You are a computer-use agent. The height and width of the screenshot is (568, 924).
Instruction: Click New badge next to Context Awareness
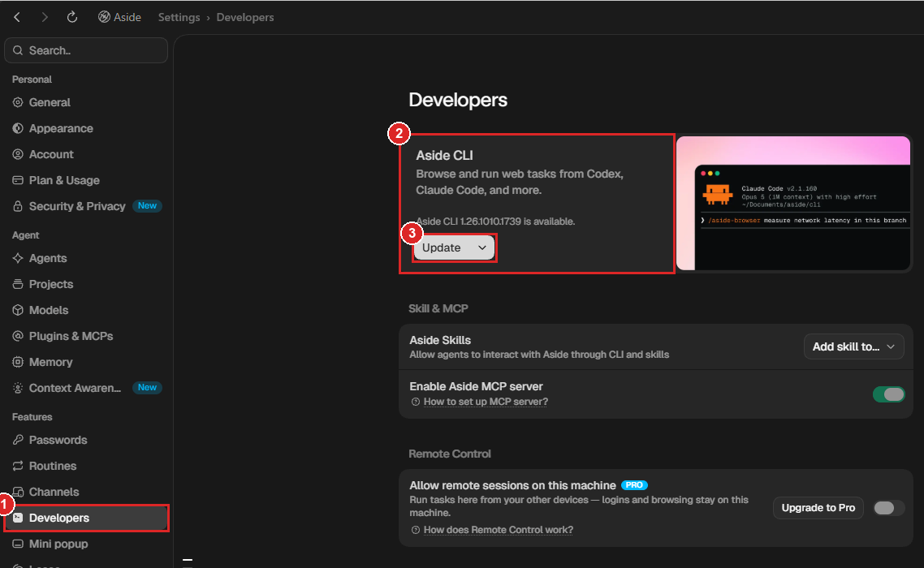click(147, 387)
